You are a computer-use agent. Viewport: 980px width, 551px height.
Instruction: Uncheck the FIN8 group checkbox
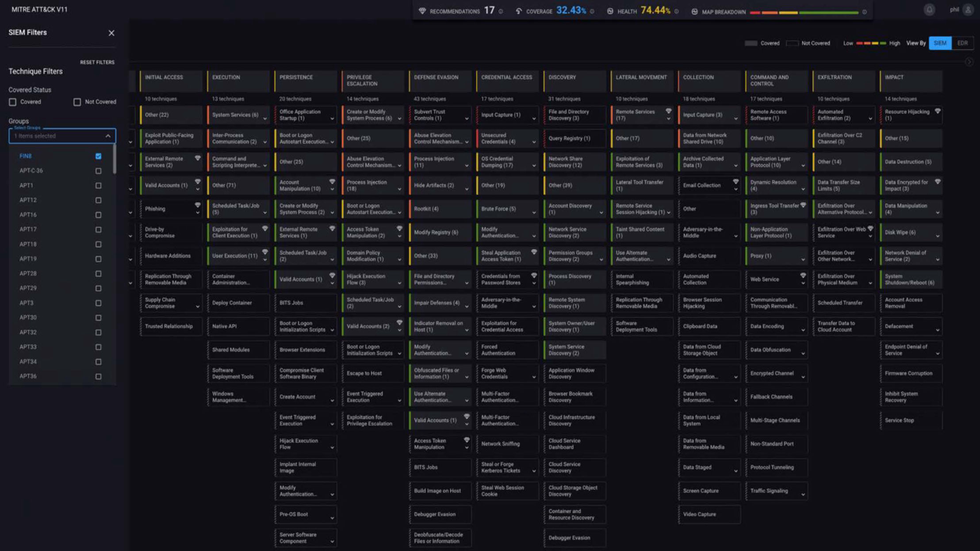click(98, 156)
